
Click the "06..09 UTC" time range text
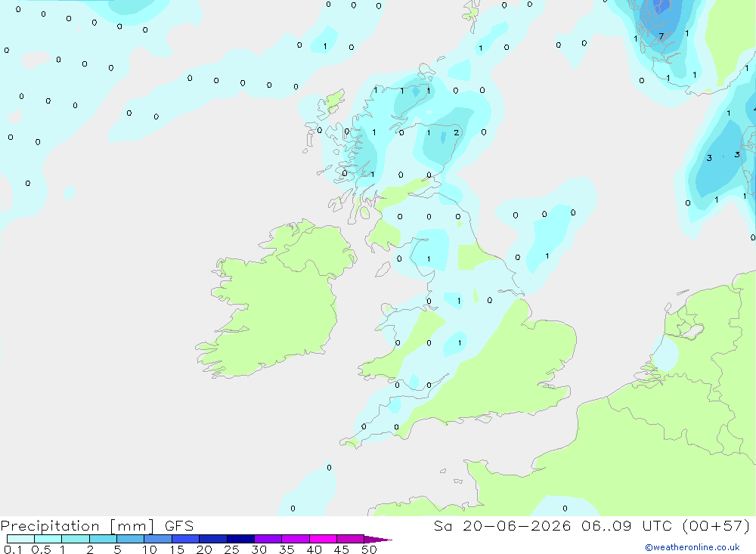[626, 525]
